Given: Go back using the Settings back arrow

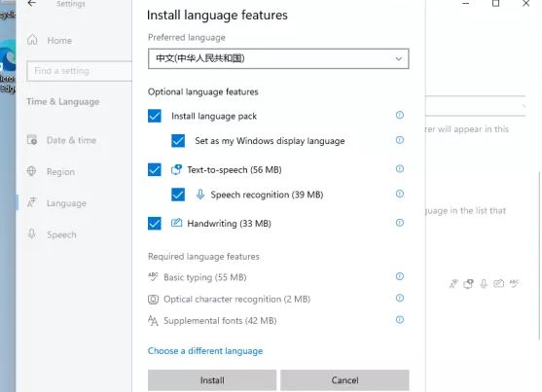Looking at the screenshot, I should [32, 4].
